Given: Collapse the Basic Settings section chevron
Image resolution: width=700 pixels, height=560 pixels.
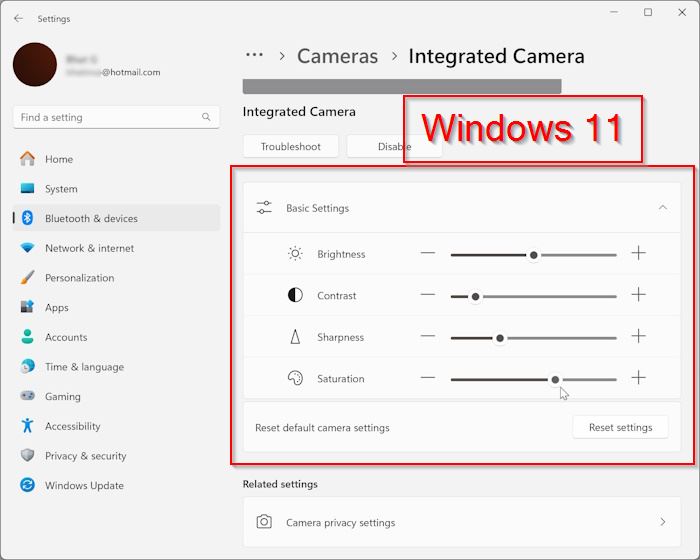Looking at the screenshot, I should click(662, 207).
